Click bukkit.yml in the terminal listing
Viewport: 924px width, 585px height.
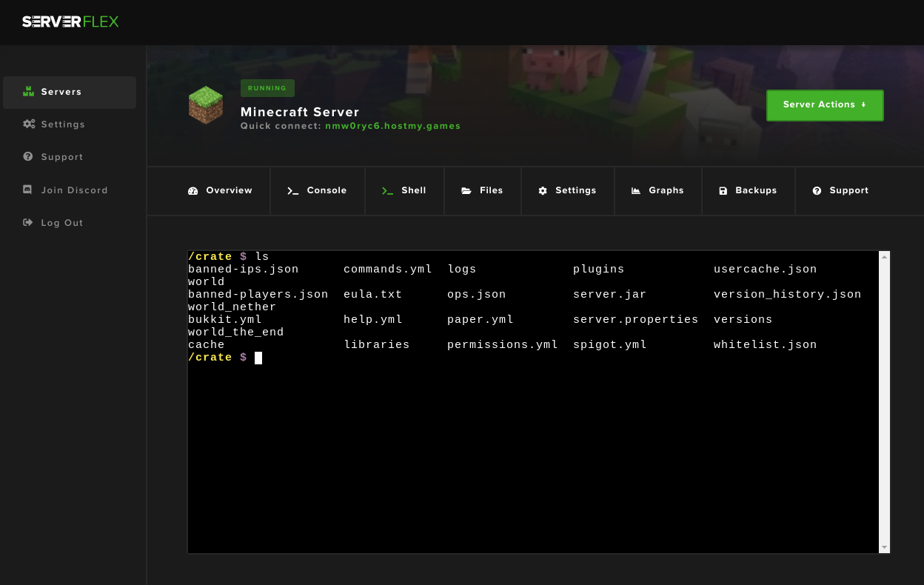click(x=225, y=320)
